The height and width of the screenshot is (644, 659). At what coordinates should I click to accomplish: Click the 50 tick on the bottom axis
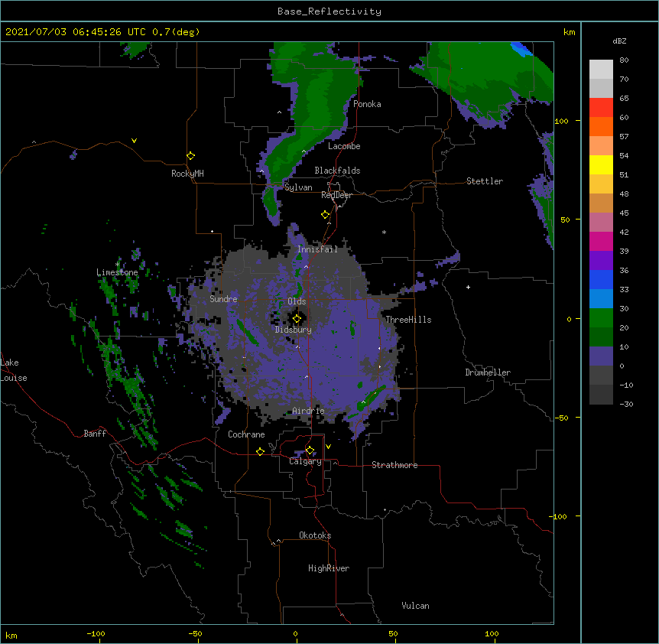click(394, 633)
